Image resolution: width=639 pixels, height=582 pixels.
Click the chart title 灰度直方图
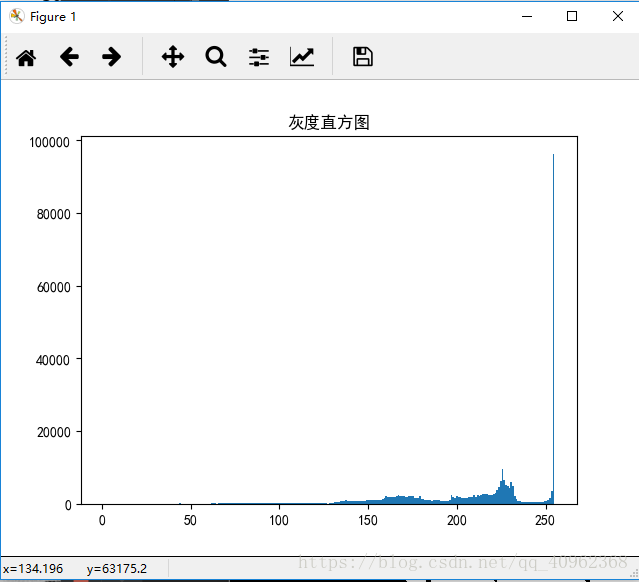pyautogui.click(x=329, y=122)
